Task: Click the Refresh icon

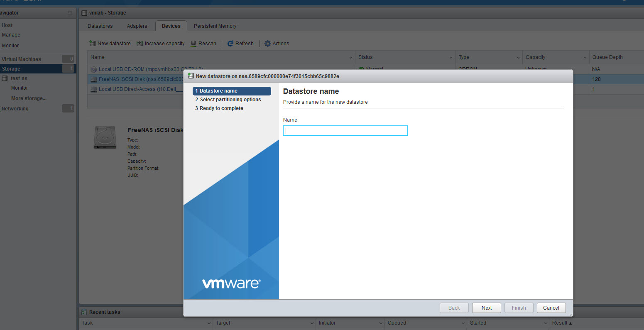Action: (230, 44)
